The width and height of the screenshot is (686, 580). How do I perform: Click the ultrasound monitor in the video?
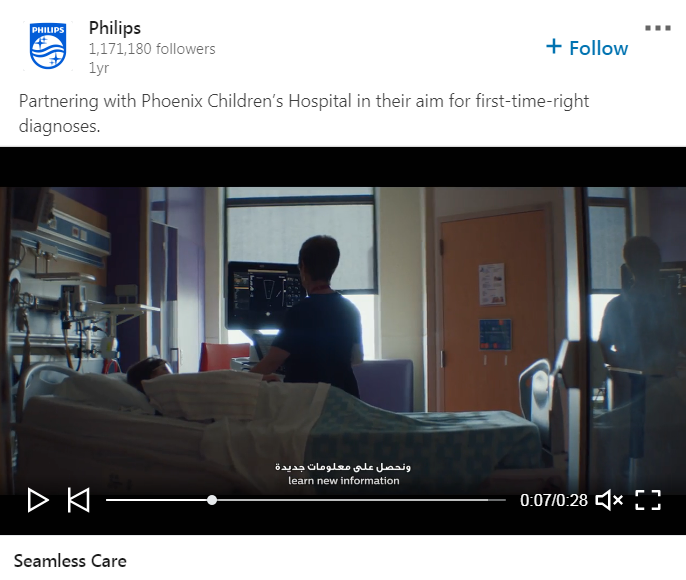click(265, 295)
